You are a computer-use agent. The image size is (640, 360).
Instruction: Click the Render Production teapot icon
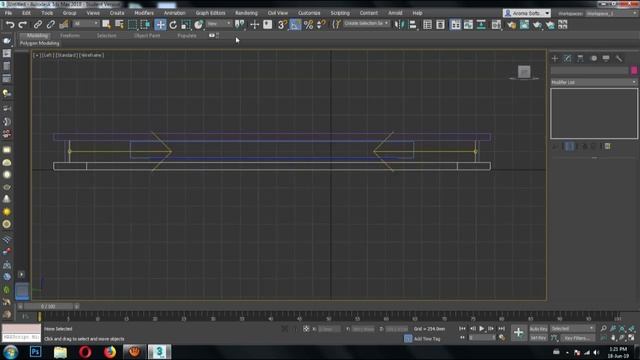537,24
